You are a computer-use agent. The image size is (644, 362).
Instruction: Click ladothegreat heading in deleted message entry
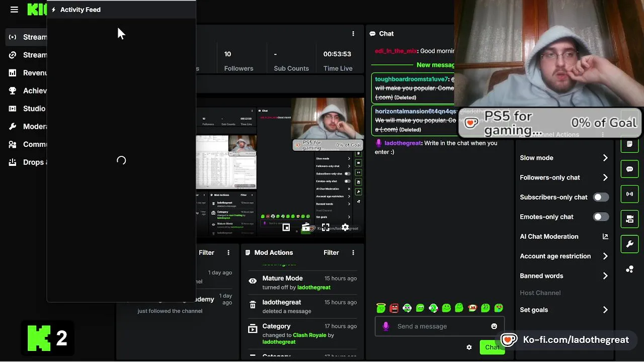coord(282,302)
